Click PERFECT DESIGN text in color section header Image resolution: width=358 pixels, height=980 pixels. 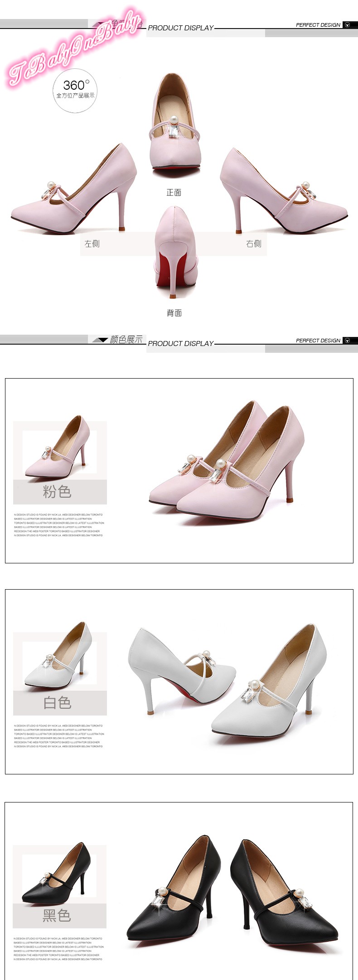(318, 341)
